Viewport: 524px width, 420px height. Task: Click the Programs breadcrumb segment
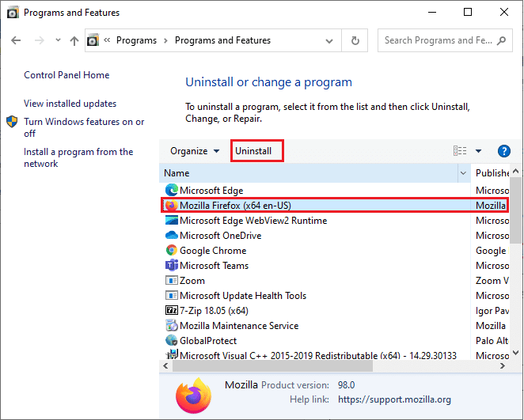[136, 40]
